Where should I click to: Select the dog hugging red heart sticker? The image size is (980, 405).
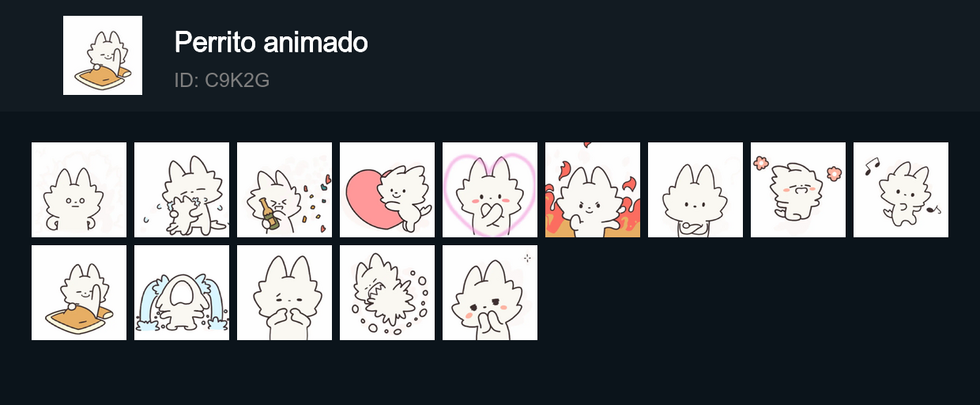(x=387, y=190)
